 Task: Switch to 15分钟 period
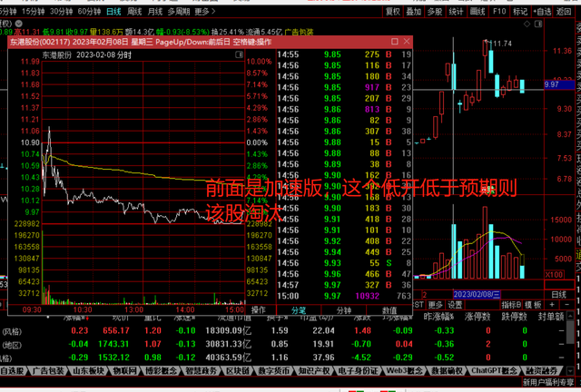click(33, 12)
